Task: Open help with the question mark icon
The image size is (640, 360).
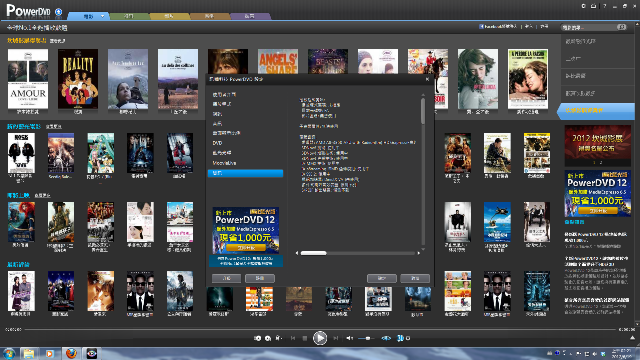Action: [x=604, y=6]
